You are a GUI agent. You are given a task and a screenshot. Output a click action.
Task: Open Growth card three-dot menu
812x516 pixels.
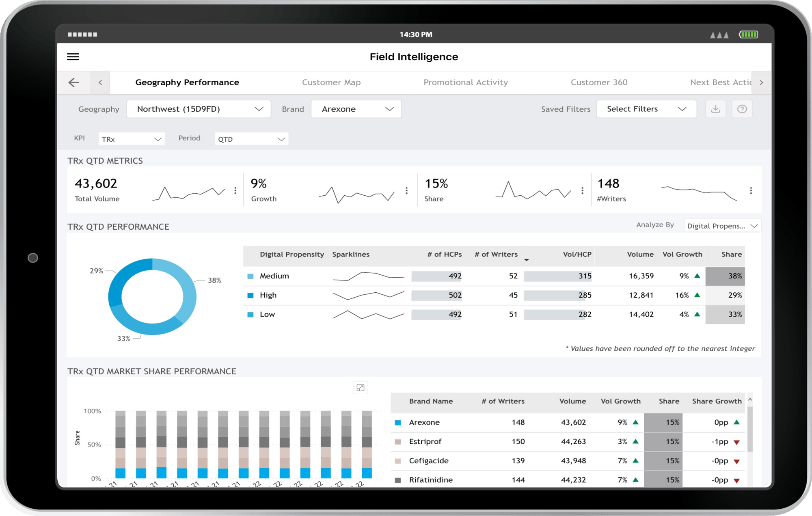point(406,190)
